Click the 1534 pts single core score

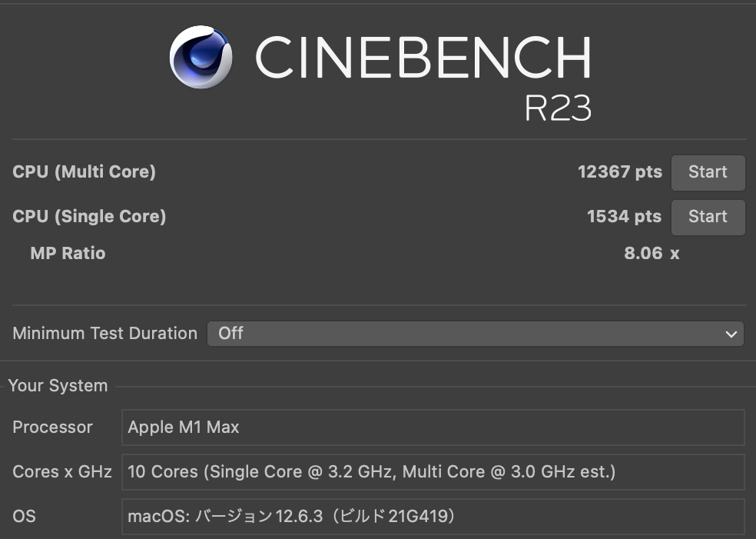tap(624, 217)
